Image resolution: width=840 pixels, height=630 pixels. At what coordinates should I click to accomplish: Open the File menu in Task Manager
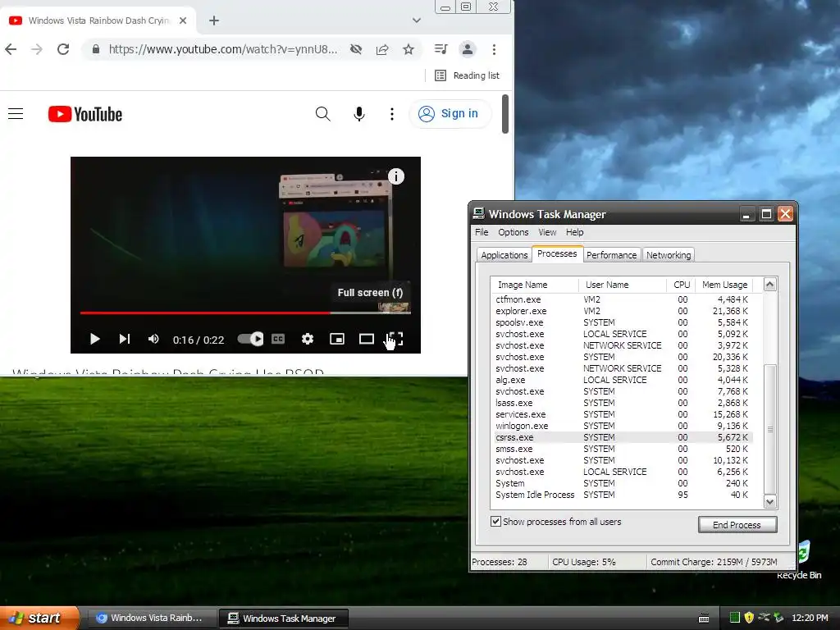482,232
